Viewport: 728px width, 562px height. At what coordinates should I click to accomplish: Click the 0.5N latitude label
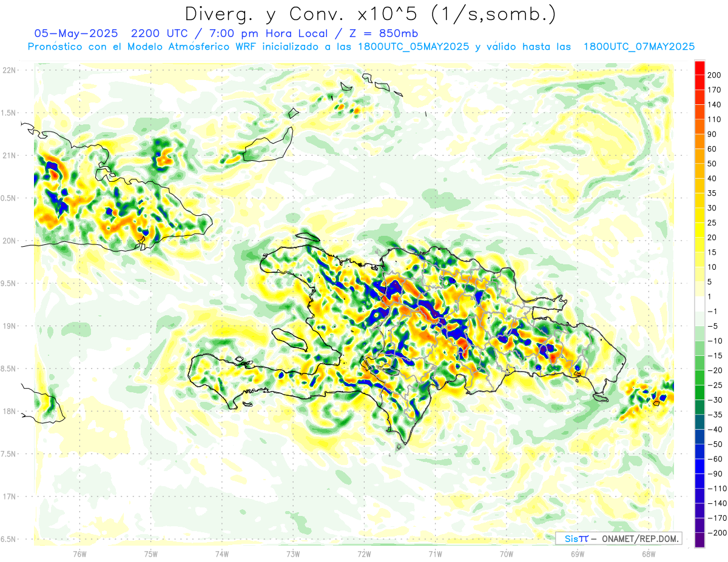coord(8,198)
